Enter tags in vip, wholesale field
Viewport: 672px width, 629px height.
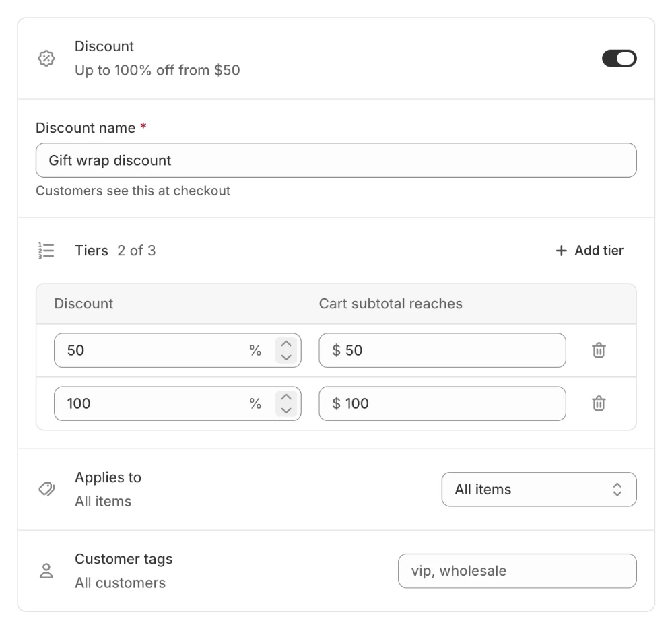[x=517, y=570]
